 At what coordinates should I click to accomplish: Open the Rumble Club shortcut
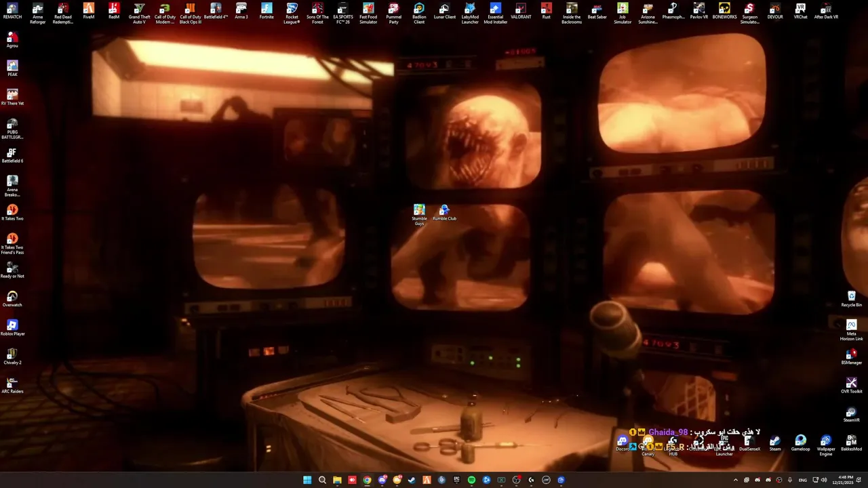(x=444, y=213)
